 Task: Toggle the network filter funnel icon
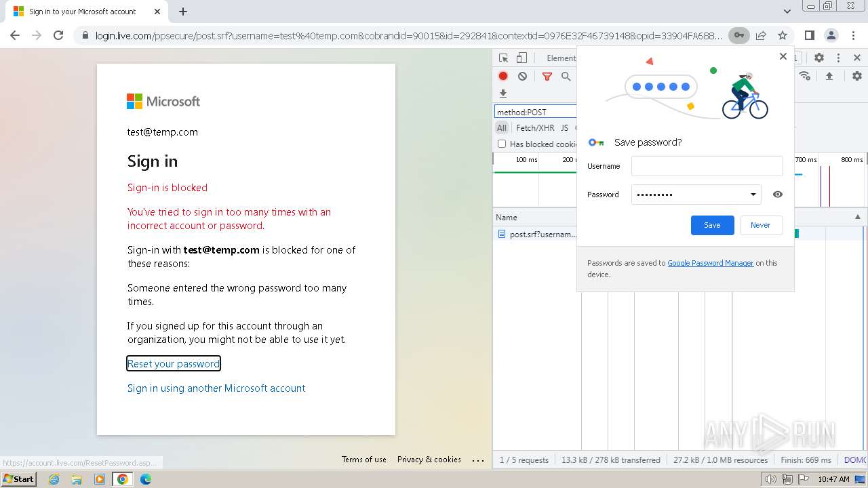pos(547,77)
